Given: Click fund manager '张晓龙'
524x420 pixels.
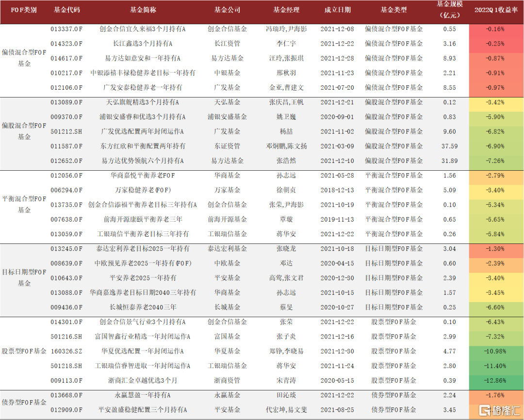Looking at the screenshot, I should pos(286,249).
